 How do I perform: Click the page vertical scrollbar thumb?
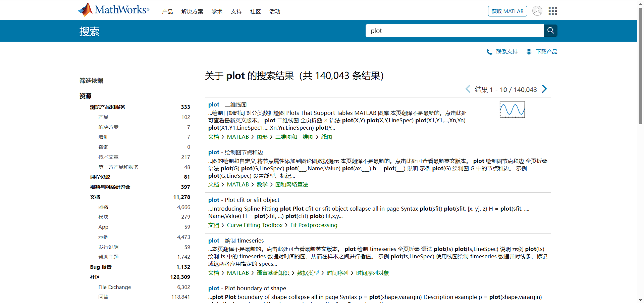tap(640, 66)
